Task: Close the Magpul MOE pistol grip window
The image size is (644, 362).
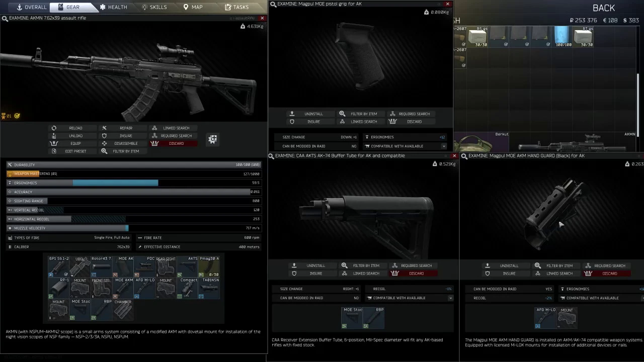Action: (x=448, y=4)
